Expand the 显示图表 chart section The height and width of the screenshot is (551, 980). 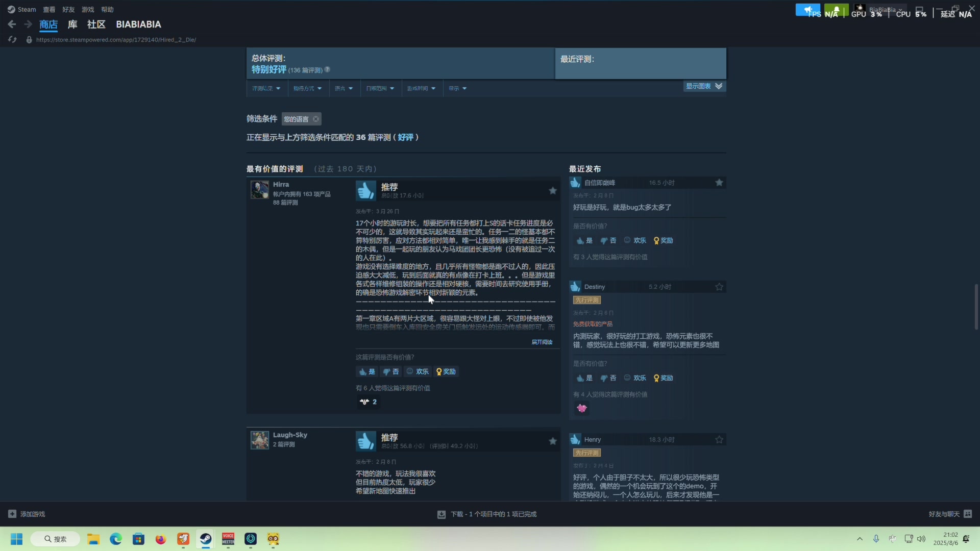pyautogui.click(x=704, y=86)
